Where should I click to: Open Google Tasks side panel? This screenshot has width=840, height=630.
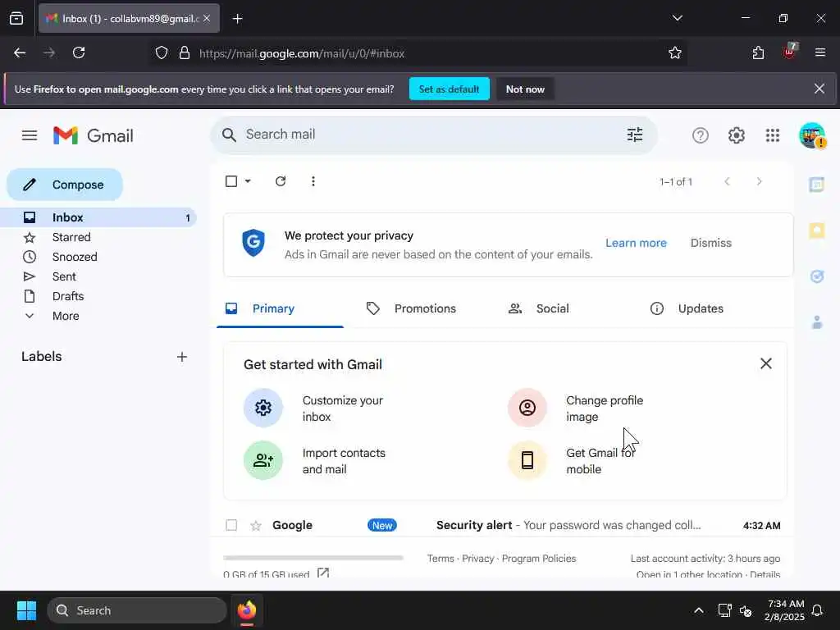pos(816,276)
